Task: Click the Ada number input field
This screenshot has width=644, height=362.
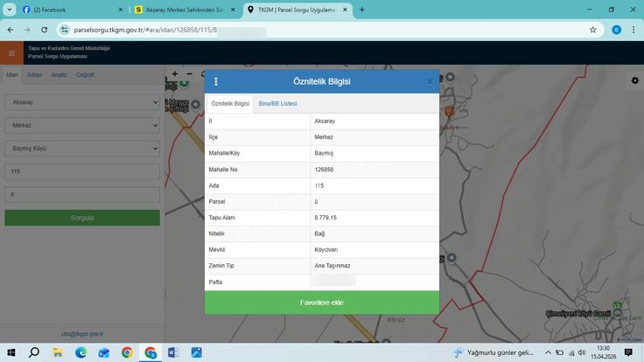Action: pos(81,172)
